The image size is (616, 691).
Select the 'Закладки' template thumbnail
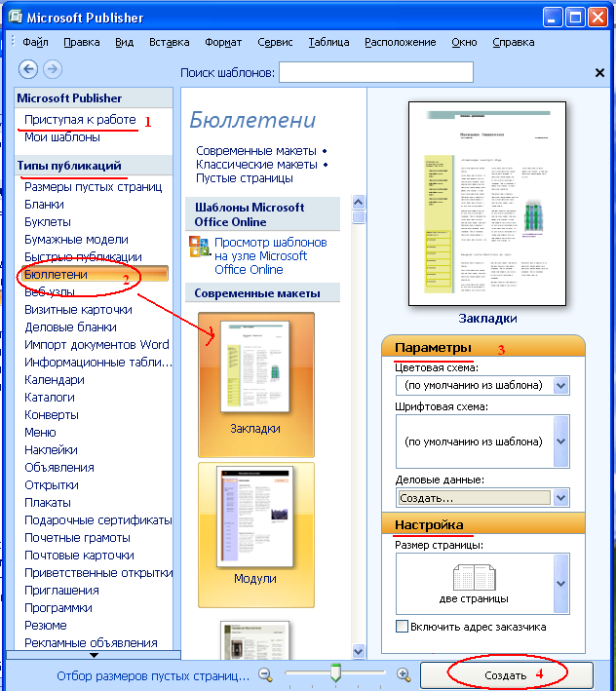pyautogui.click(x=256, y=385)
